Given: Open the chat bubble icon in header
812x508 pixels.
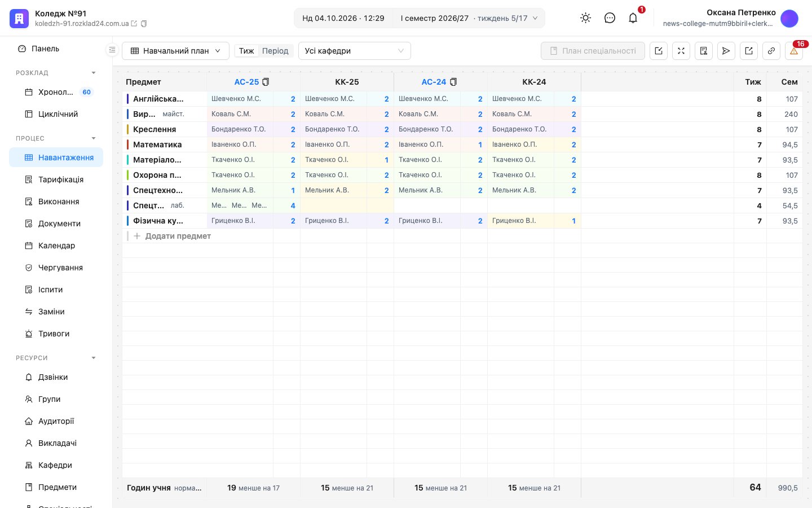Looking at the screenshot, I should (x=610, y=18).
